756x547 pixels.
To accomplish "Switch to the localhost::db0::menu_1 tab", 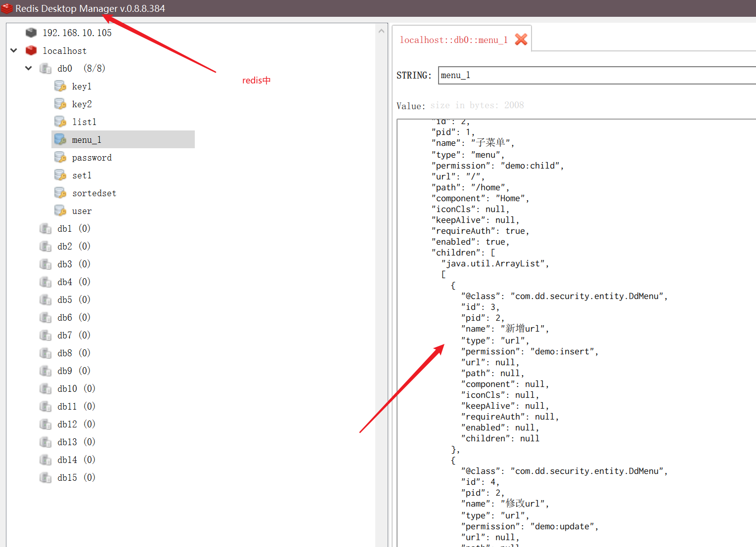I will (453, 40).
